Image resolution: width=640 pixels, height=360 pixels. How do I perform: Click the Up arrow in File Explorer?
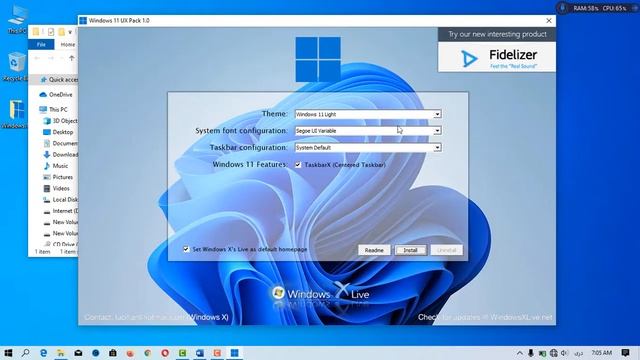pyautogui.click(x=72, y=58)
